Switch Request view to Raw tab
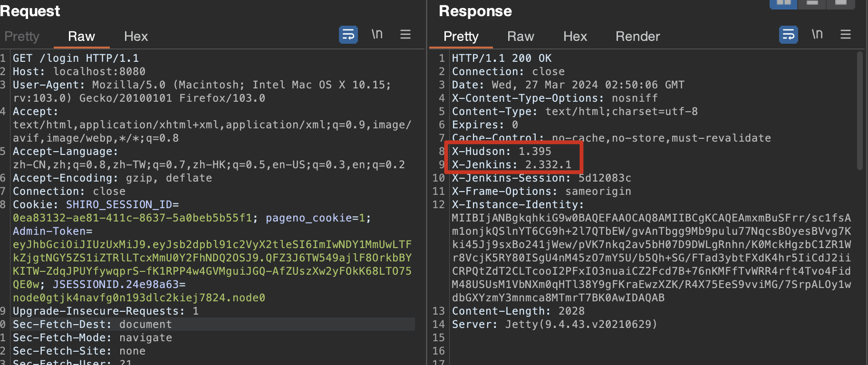 click(81, 36)
